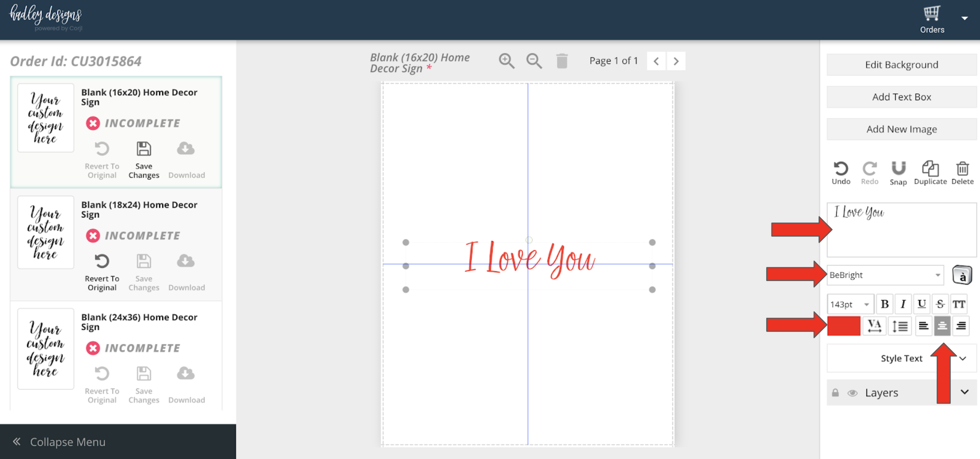
Task: Click the zoom out magnifier icon
Action: tap(534, 61)
